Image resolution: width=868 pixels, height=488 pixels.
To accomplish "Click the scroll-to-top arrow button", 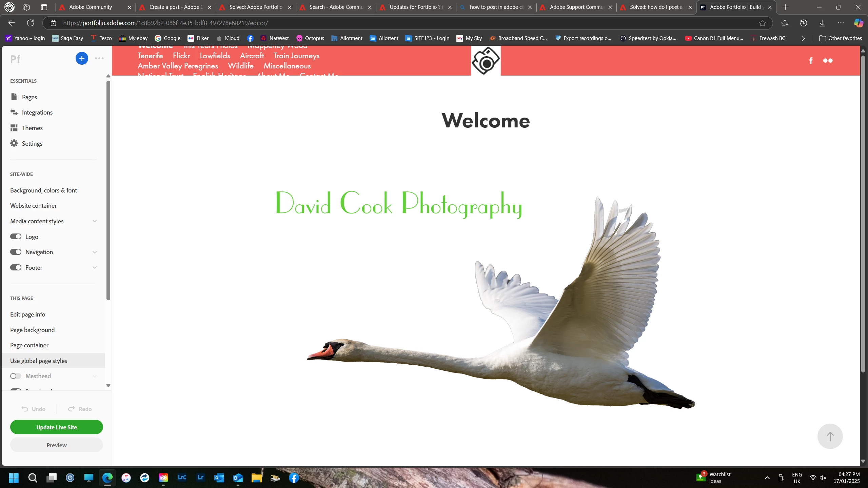I will pos(830,436).
